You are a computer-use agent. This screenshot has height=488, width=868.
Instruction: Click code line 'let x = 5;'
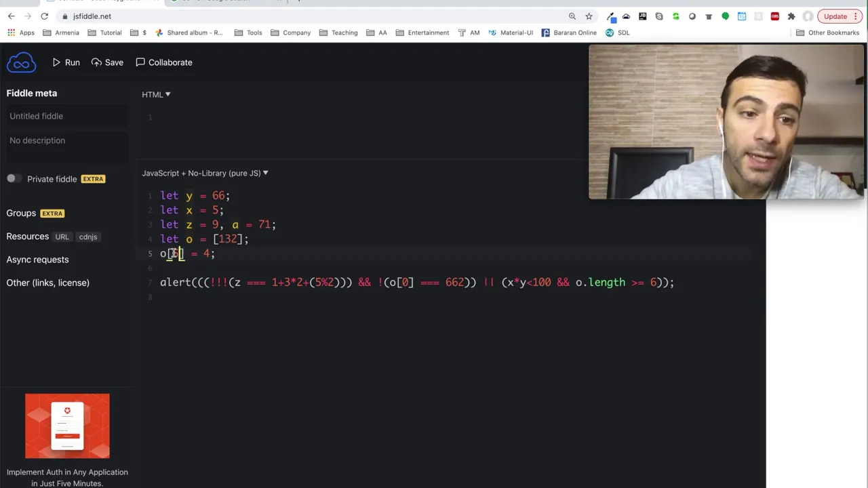191,210
